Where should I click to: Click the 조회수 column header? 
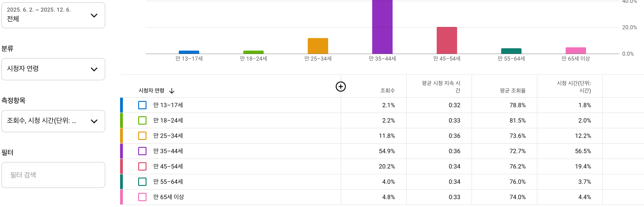click(x=387, y=91)
